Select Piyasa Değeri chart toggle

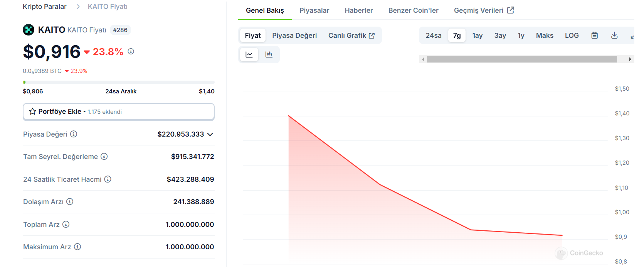click(x=294, y=35)
